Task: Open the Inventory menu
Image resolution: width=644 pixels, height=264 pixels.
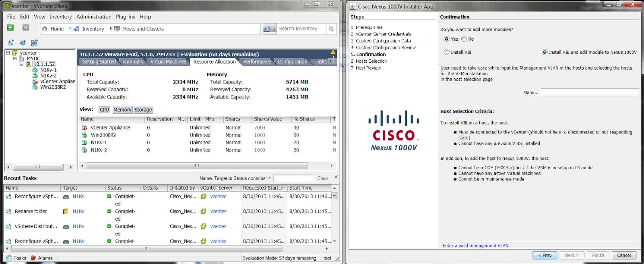Action: (x=61, y=17)
